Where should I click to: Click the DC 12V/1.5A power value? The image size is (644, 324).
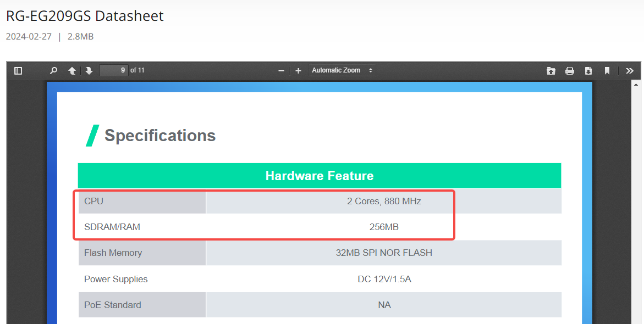pos(384,279)
